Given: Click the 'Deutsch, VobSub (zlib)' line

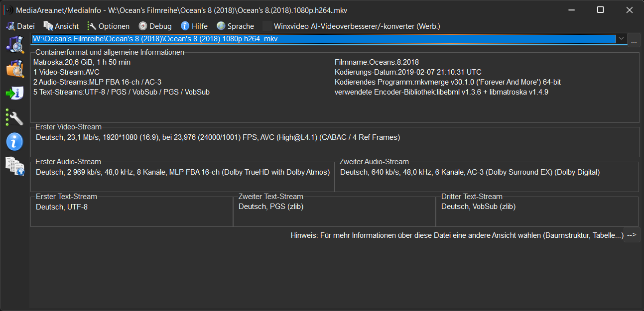Looking at the screenshot, I should (x=478, y=207).
